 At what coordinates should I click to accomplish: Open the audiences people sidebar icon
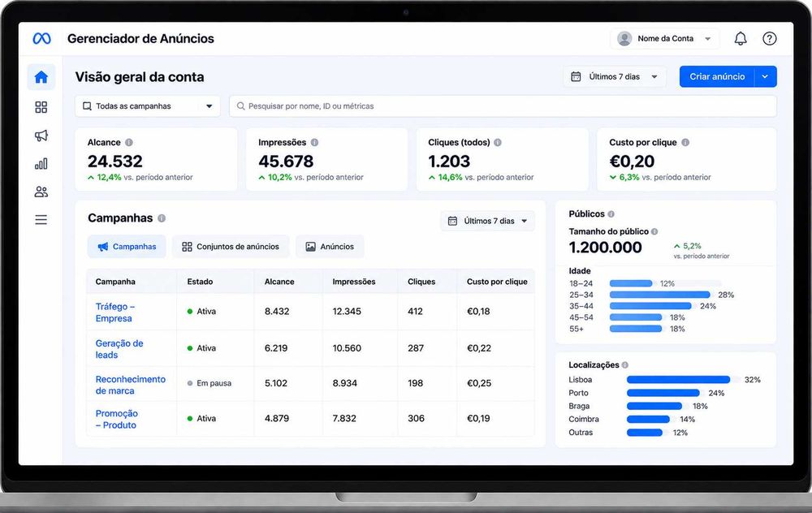[41, 192]
